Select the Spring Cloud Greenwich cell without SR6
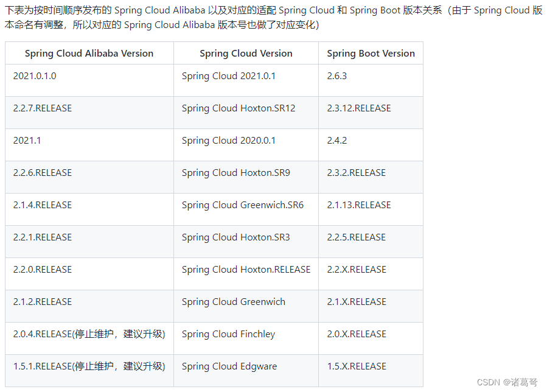Screen dimensions: 547x392 [x=246, y=306]
